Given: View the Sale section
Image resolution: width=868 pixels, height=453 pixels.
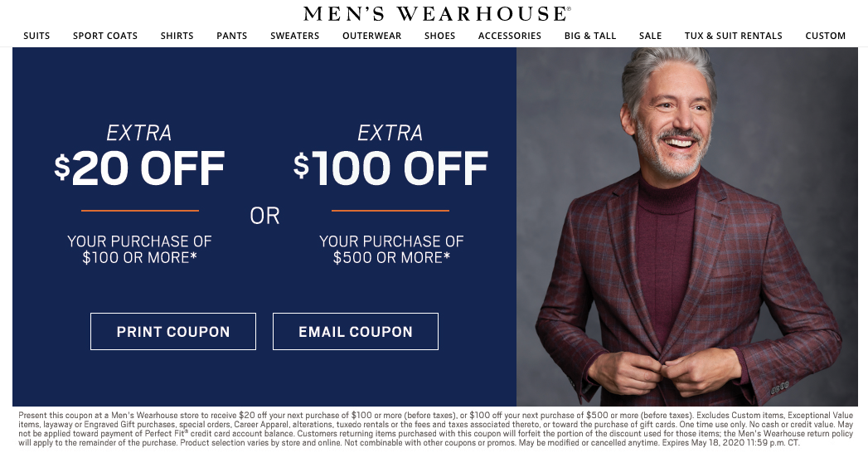Looking at the screenshot, I should [651, 36].
